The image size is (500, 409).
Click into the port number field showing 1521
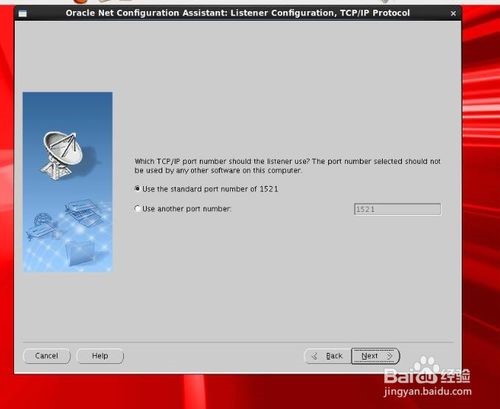397,209
